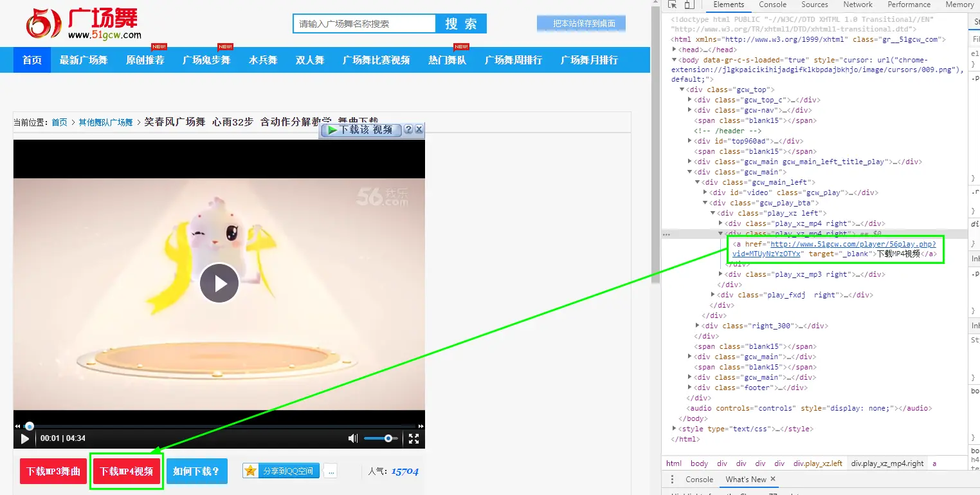
Task: Click the 其他舞队广场舞 breadcrumb link
Action: [x=106, y=122]
